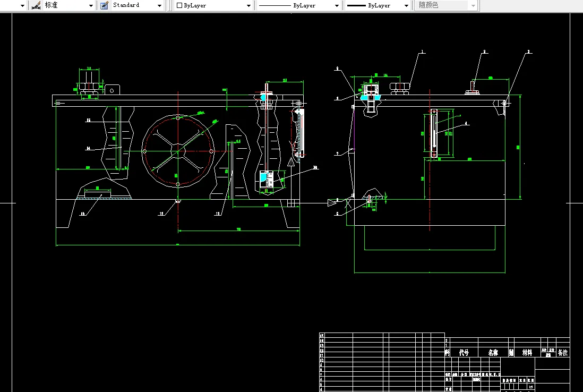Select callout label 14 near the baffle
Viewport: 583px width, 392px height.
[88, 148]
